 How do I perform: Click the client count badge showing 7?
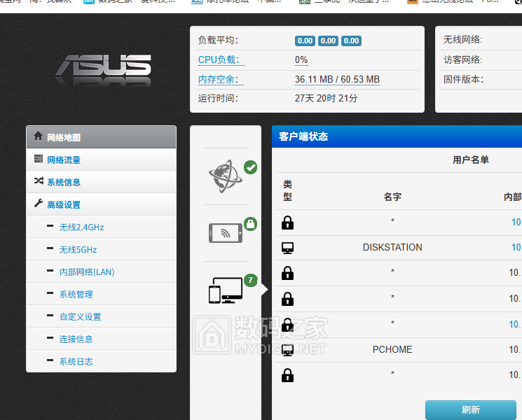pos(250,280)
